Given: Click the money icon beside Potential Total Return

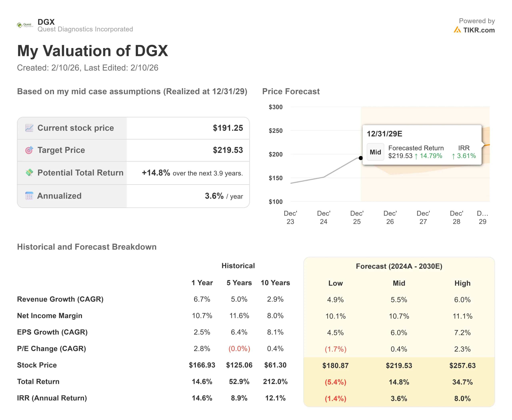Looking at the screenshot, I should click(29, 172).
